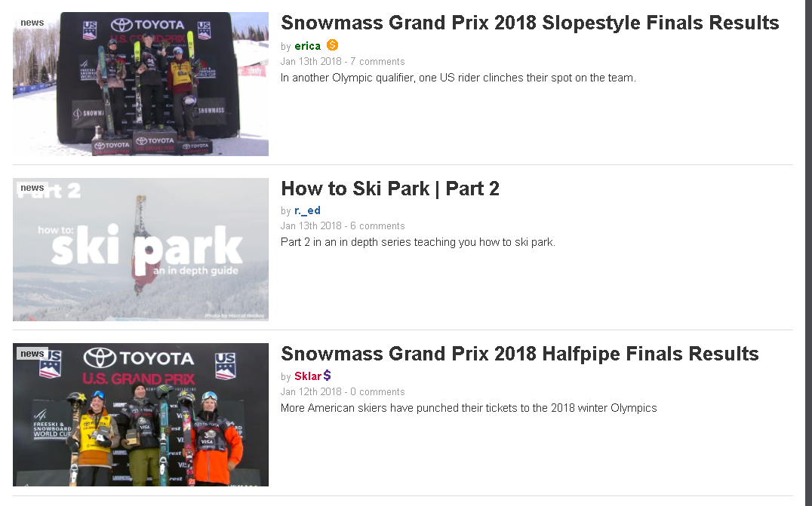Click the Part 2 in depth series description
Image resolution: width=812 pixels, height=506 pixels.
pyautogui.click(x=418, y=242)
